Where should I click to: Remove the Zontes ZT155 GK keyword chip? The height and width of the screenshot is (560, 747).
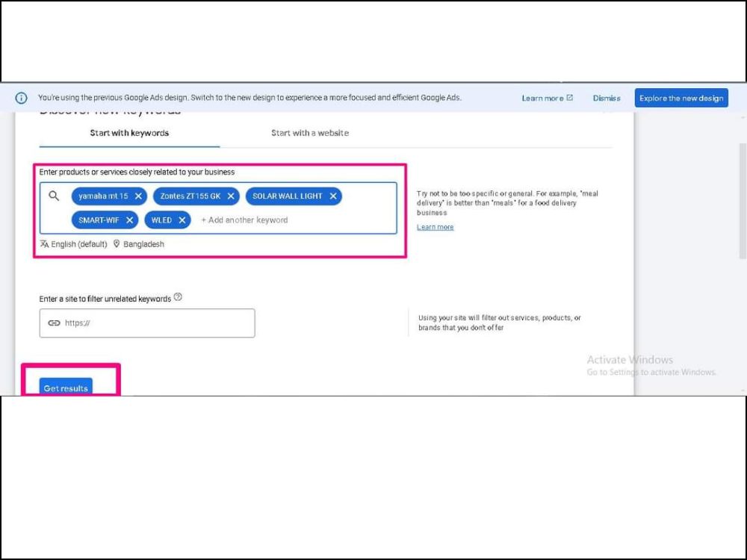(231, 196)
